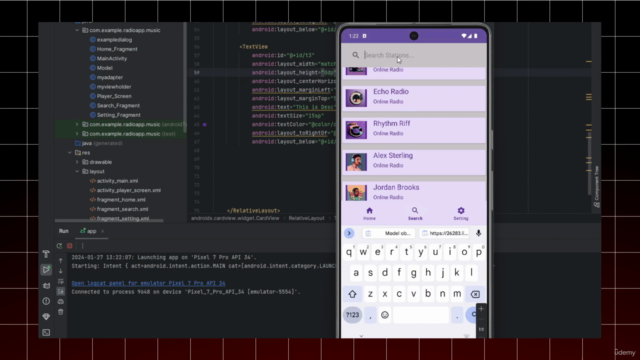Select the Echo Radio station
This screenshot has height=360, width=640.
point(414,98)
